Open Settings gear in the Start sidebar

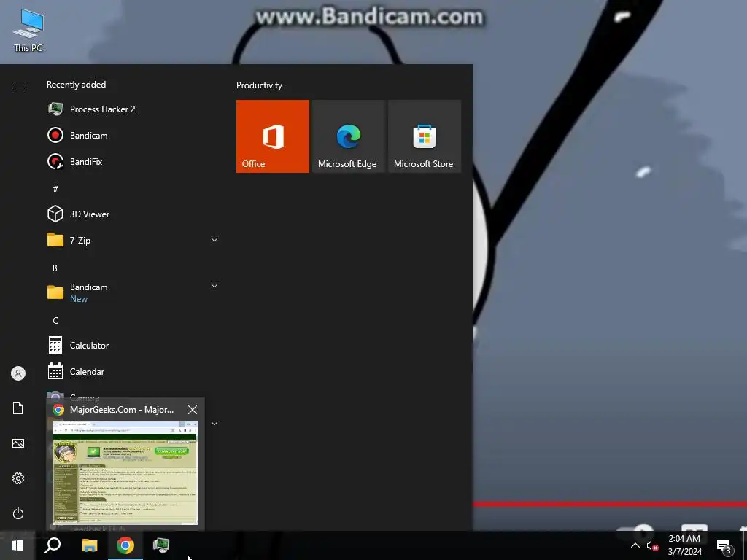(18, 478)
